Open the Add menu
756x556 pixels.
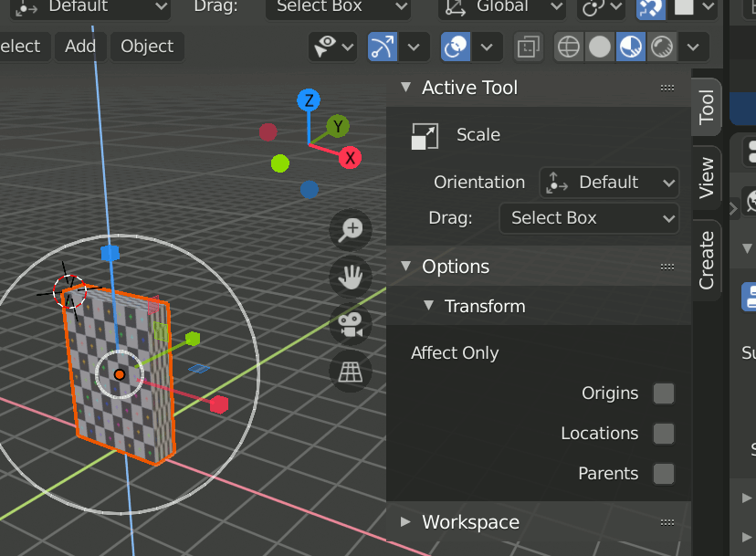coord(80,46)
